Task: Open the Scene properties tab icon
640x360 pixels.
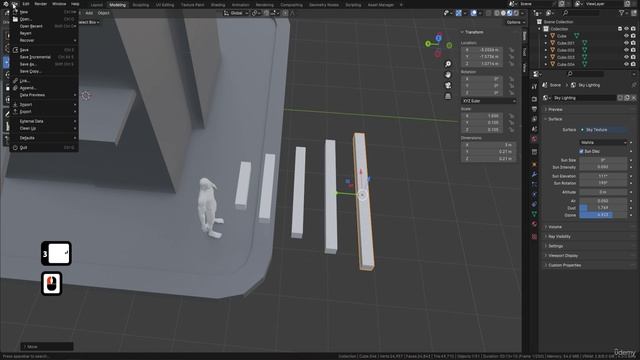Action: [x=534, y=129]
